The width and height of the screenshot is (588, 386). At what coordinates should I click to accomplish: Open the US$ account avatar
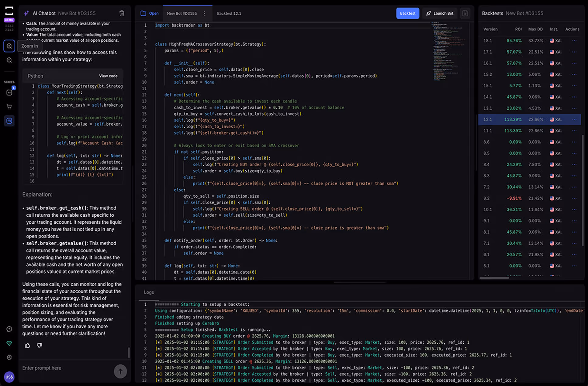tap(9, 377)
